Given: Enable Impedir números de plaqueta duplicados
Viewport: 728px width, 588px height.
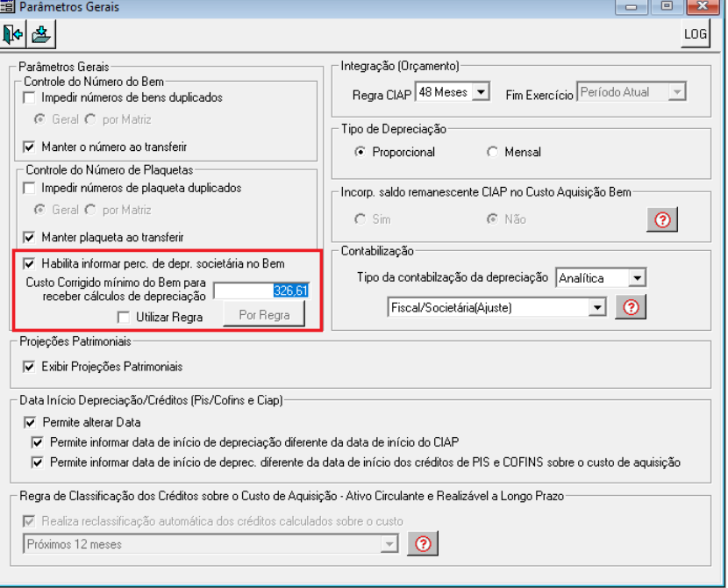Looking at the screenshot, I should click(x=29, y=188).
